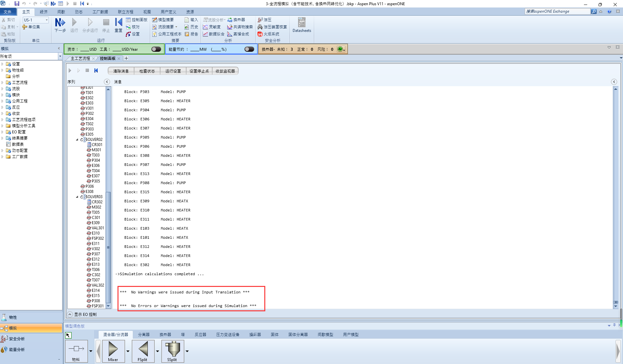Select the FSplit model icon
This screenshot has height=364, width=623.
click(x=143, y=351)
